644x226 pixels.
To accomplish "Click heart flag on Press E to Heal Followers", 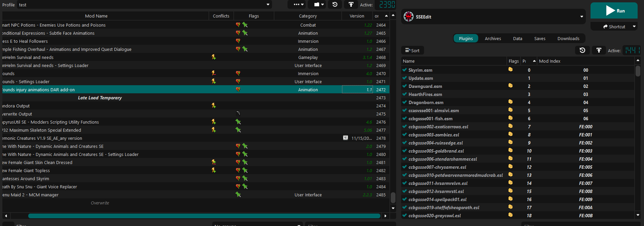I will coord(238,41).
